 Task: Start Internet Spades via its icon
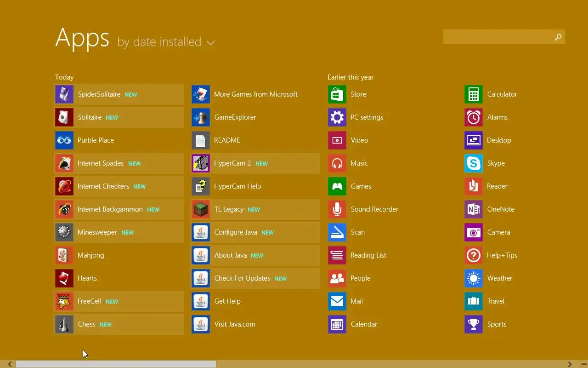(x=64, y=163)
